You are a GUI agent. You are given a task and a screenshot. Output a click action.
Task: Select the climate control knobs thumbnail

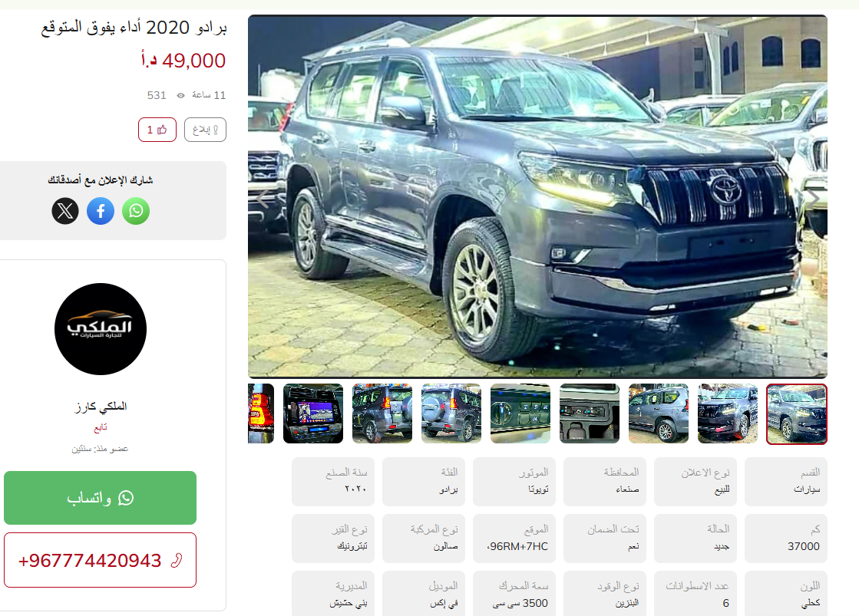[520, 413]
